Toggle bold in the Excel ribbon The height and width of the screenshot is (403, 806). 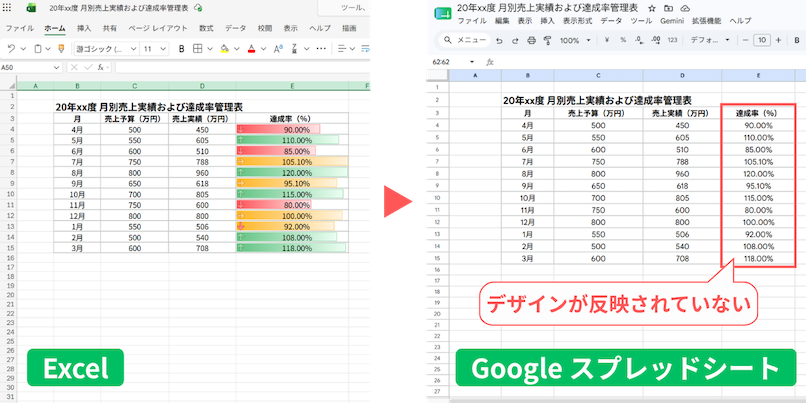coord(181,49)
